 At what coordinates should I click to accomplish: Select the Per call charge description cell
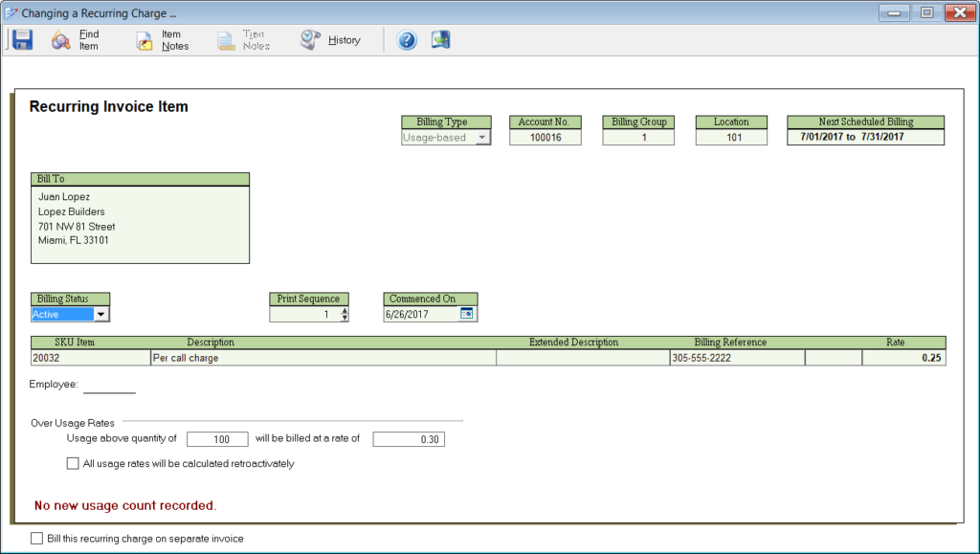coord(323,358)
